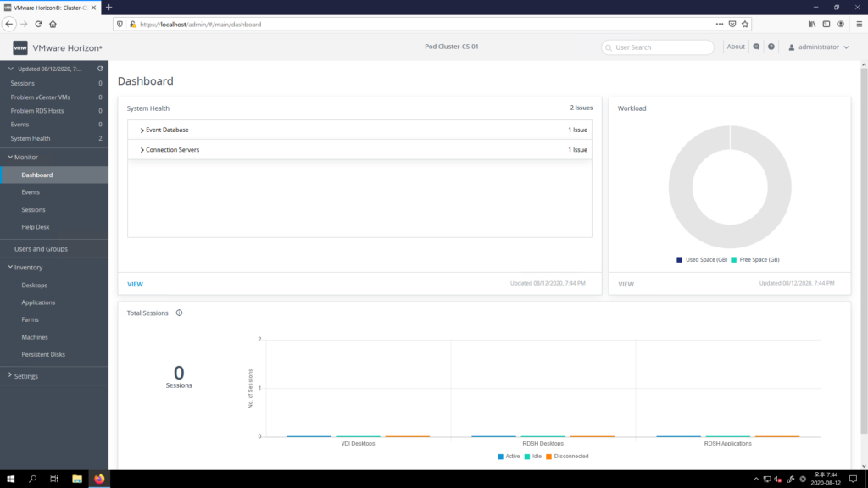
Task: Click the Total Sessions info icon
Action: click(179, 313)
